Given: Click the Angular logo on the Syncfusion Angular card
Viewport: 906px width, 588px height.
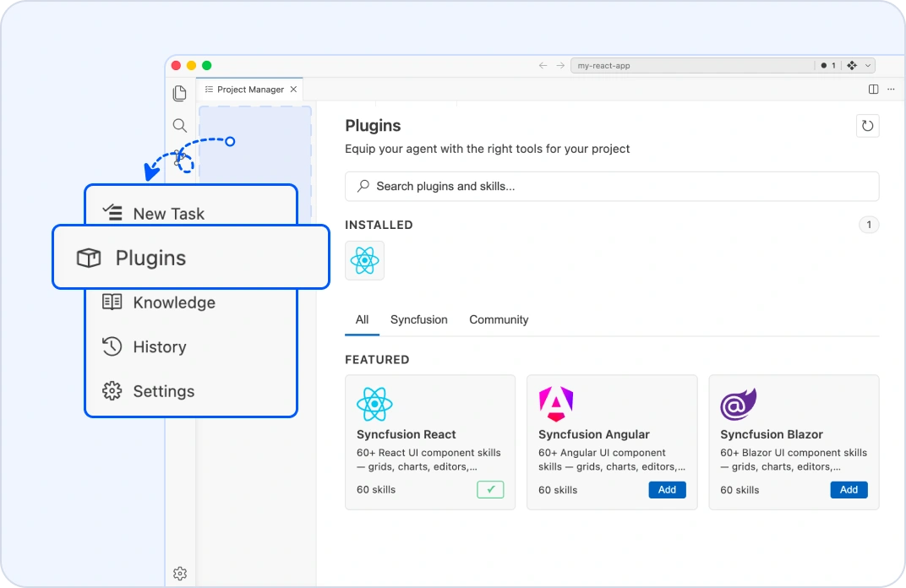Looking at the screenshot, I should coord(556,404).
